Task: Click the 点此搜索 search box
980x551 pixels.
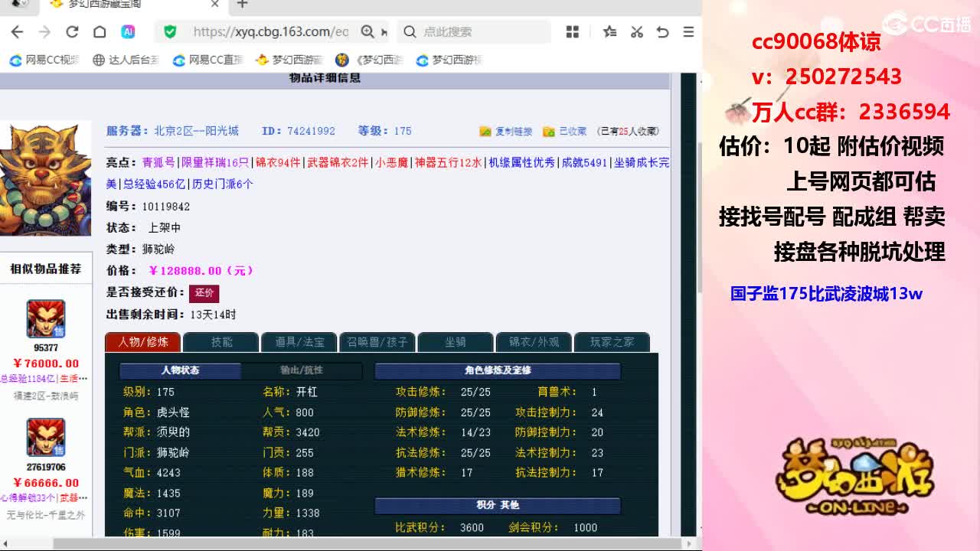Action: [473, 31]
